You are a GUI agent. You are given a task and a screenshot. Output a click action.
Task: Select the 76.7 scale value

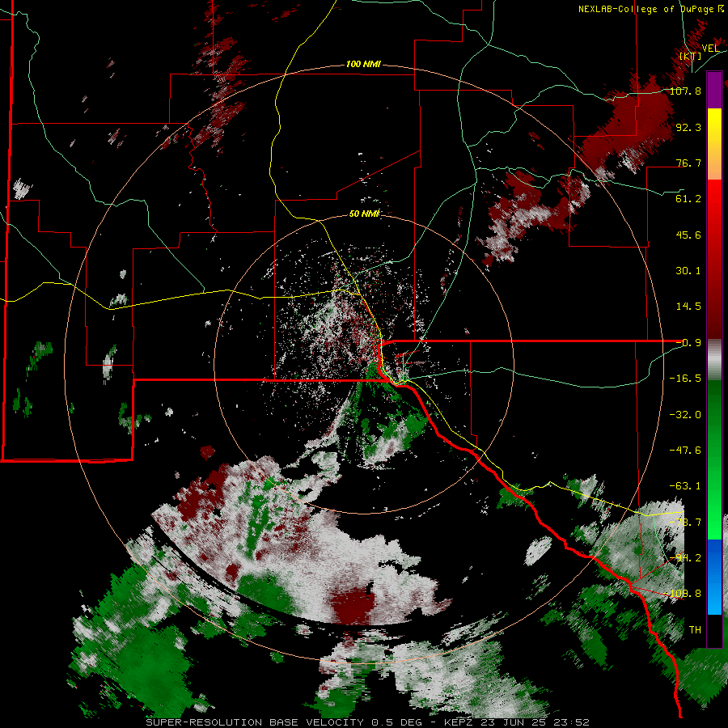pos(688,163)
